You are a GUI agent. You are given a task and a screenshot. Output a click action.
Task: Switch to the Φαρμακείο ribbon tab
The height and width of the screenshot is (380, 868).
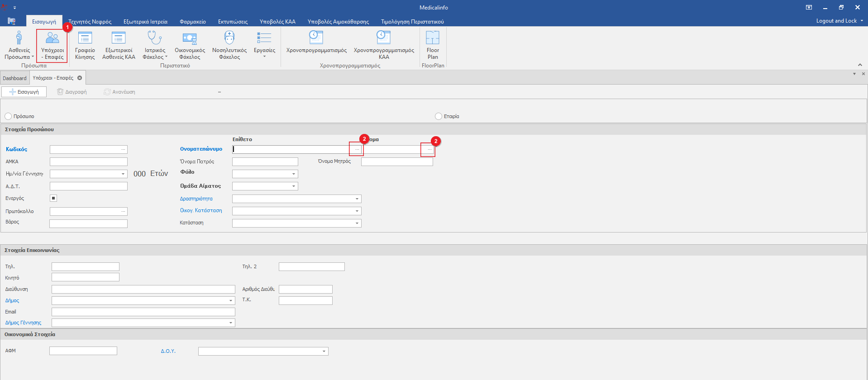point(192,21)
